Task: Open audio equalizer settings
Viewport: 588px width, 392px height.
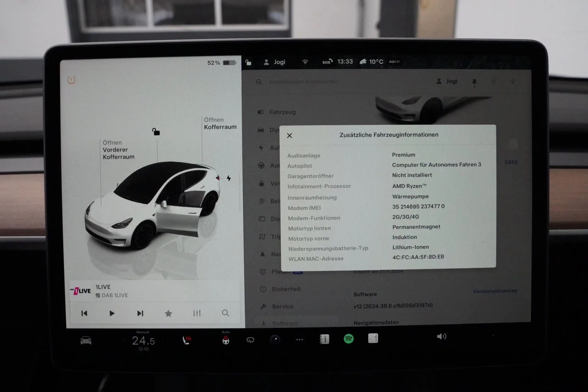Action: pos(197,313)
